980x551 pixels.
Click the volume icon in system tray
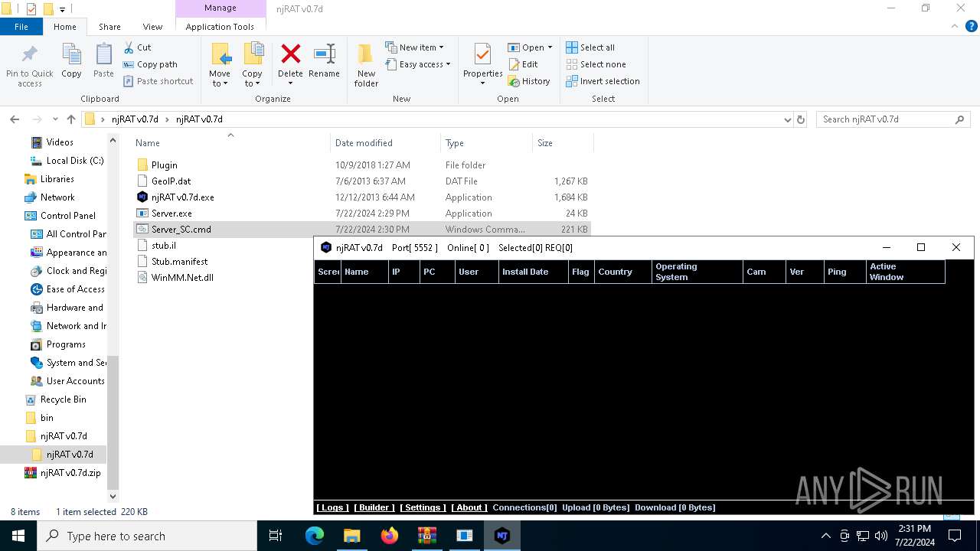(x=881, y=536)
